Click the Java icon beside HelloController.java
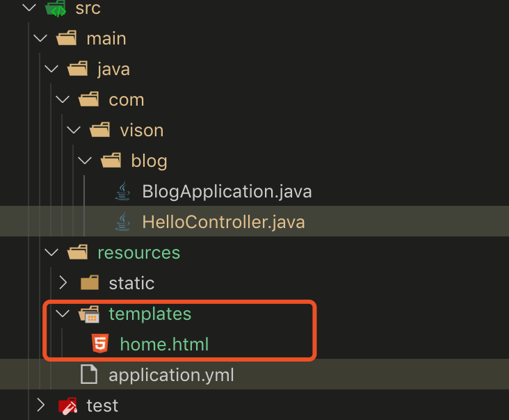Viewport: 509px width, 420px height. [122, 222]
